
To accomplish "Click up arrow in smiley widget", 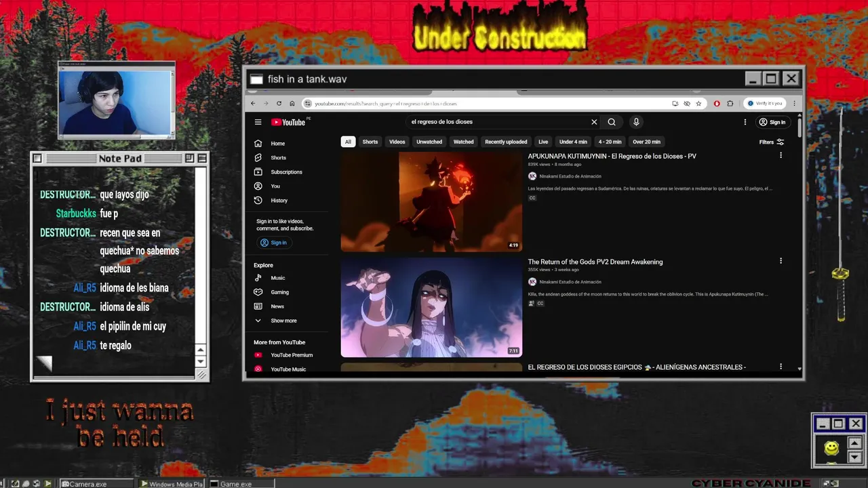I will point(854,443).
